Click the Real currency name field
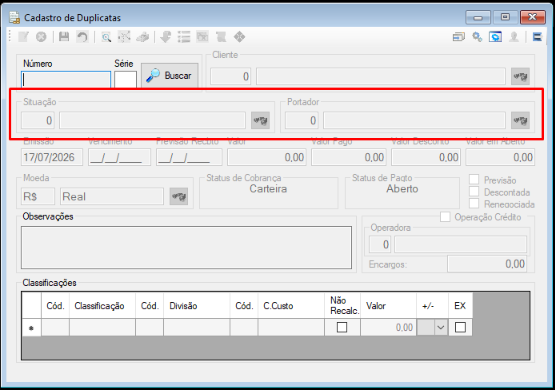555x390 pixels. click(x=112, y=196)
